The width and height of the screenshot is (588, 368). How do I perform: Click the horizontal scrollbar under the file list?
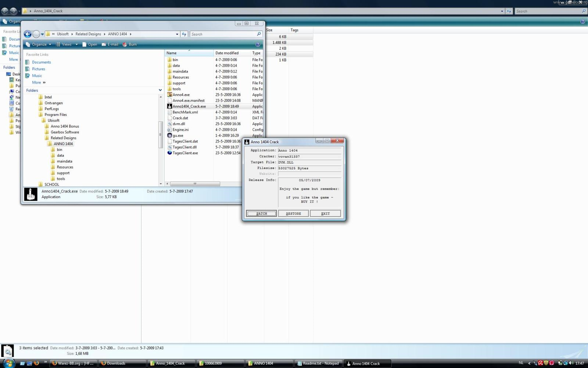[x=195, y=184]
